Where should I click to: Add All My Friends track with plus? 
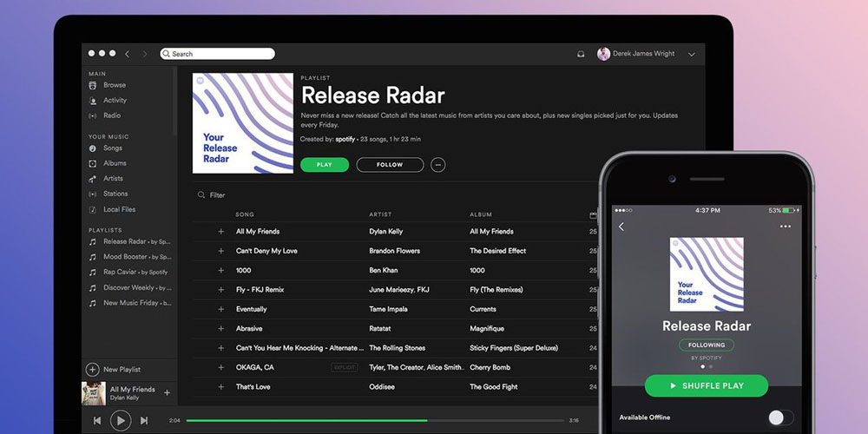point(220,232)
